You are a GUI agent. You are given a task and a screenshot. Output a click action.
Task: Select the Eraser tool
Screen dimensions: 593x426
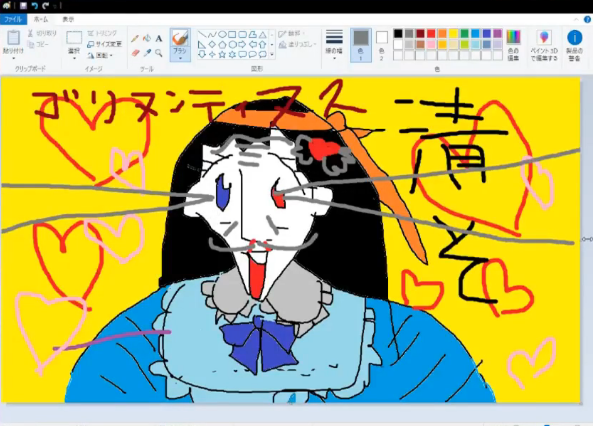(x=135, y=53)
